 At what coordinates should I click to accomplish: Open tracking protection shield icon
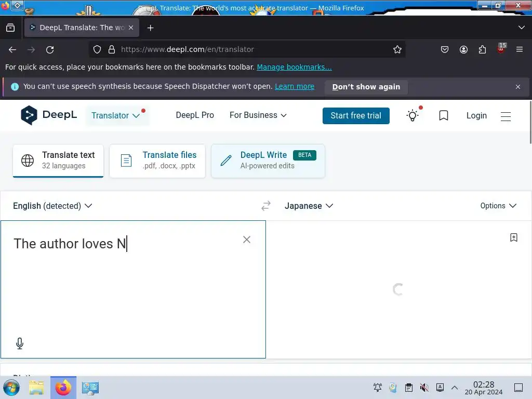97,49
